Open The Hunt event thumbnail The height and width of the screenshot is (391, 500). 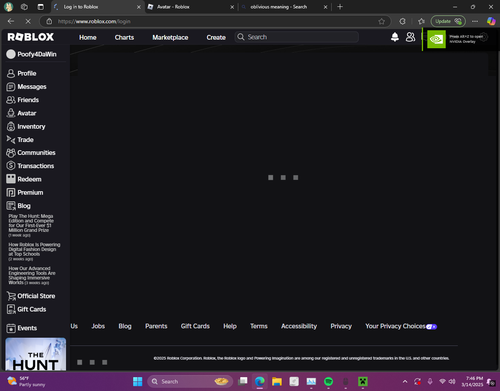36,354
